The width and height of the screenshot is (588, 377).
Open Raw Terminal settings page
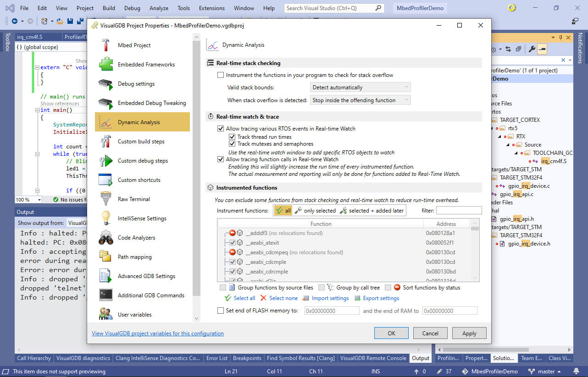pos(142,199)
